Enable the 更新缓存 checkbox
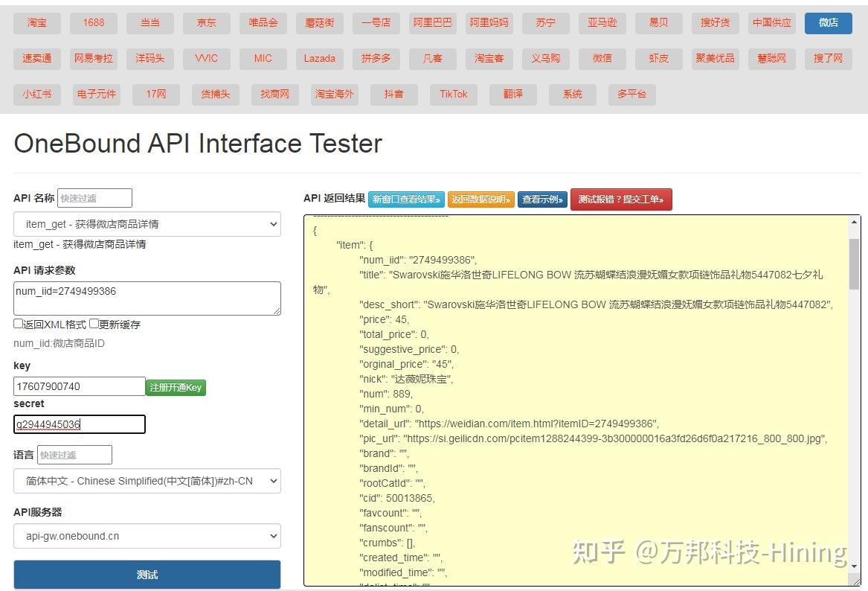Screen dimensions: 868x591 point(95,323)
